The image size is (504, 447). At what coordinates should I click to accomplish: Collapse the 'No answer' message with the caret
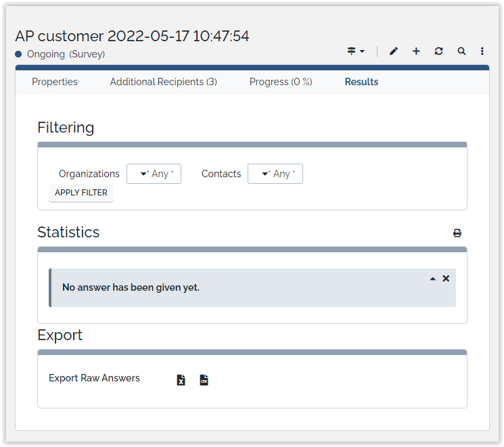point(433,279)
